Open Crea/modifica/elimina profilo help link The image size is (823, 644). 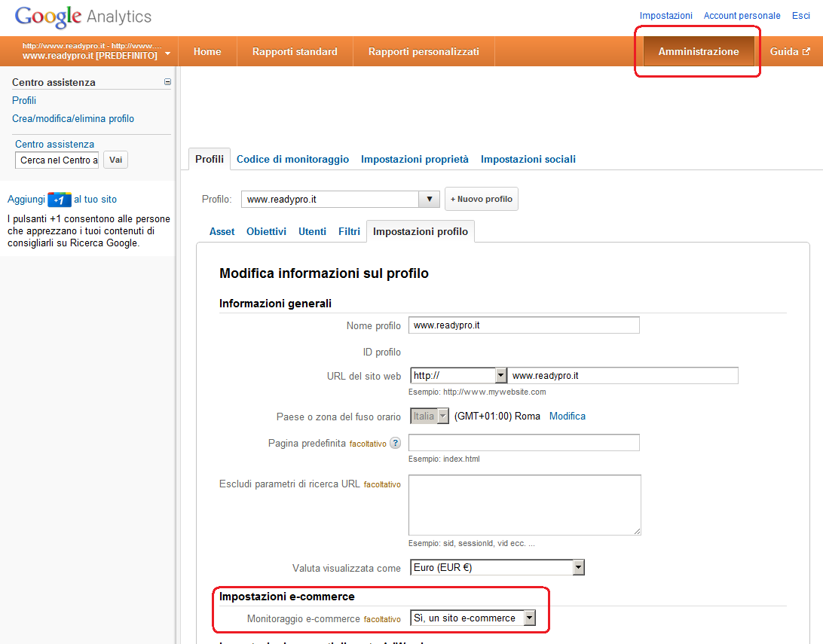73,118
